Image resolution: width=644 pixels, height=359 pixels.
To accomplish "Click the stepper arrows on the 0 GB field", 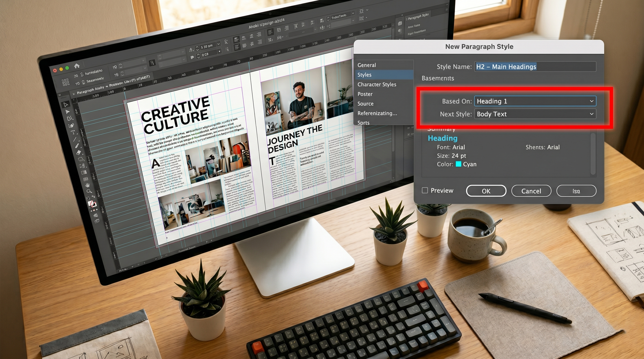I will [x=198, y=56].
